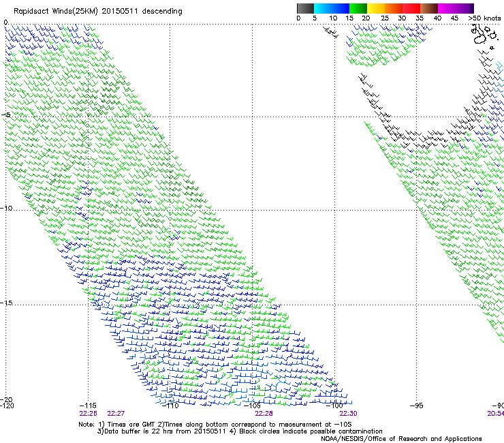Screen dimensions: 504x443
Task: Click the latitude label '-10'
Action: coord(6,208)
